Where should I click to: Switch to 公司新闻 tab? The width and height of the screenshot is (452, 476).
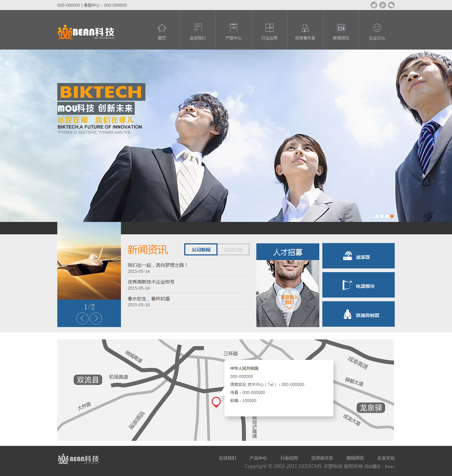tap(201, 250)
